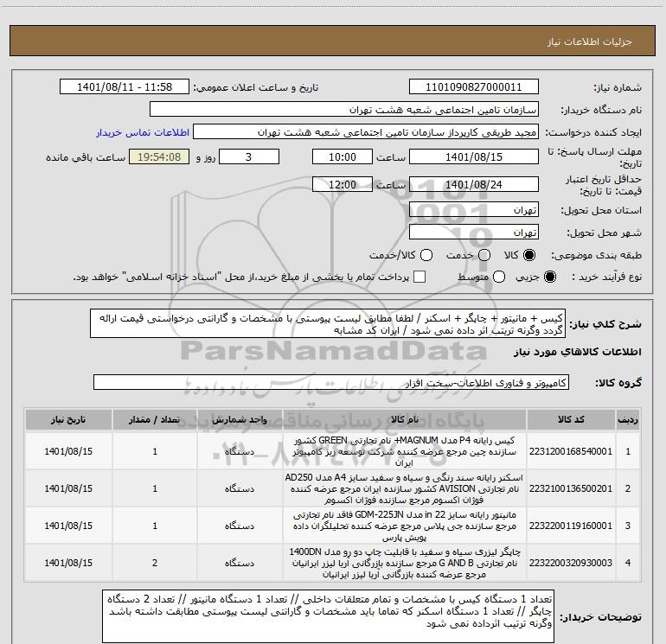
Task: Click the نام کالا column header
Action: pos(405,420)
